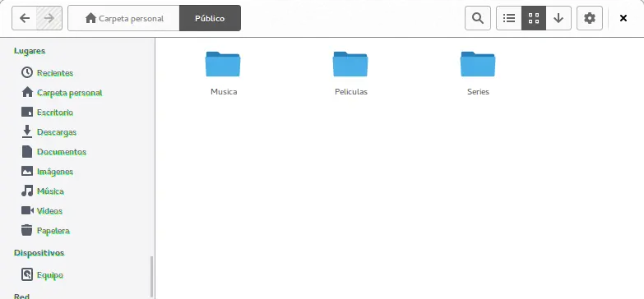
Task: Go back with the left arrow button
Action: (x=25, y=18)
